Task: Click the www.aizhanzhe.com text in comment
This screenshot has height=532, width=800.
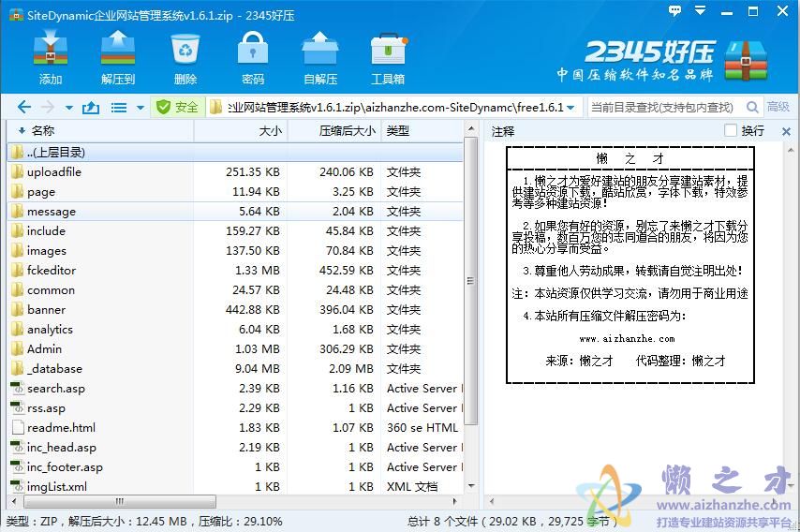Action: tap(627, 339)
